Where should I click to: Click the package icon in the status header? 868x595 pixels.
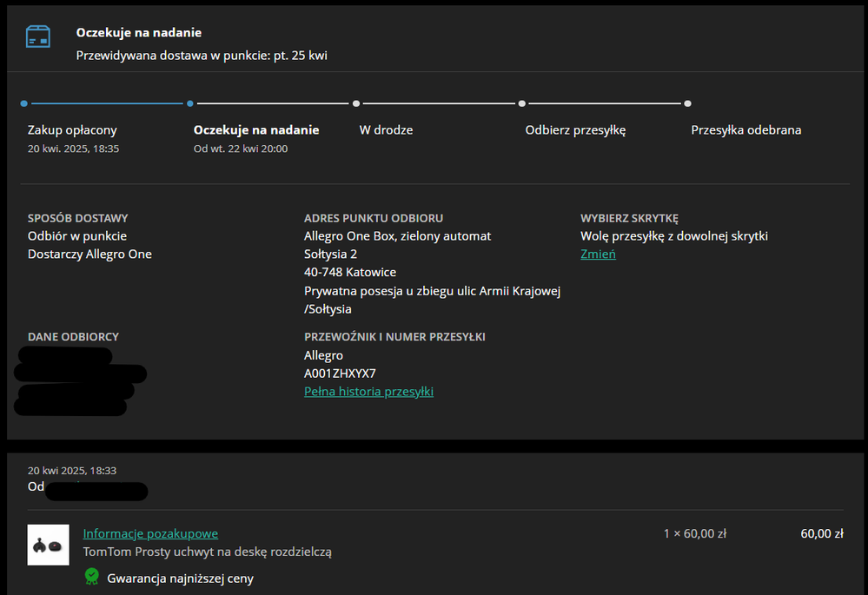(37, 36)
